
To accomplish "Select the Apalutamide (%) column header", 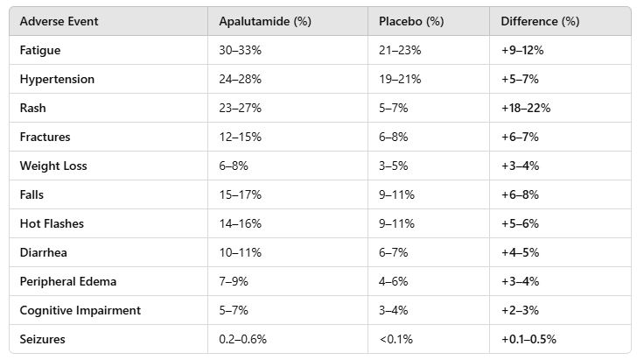I will (x=265, y=21).
